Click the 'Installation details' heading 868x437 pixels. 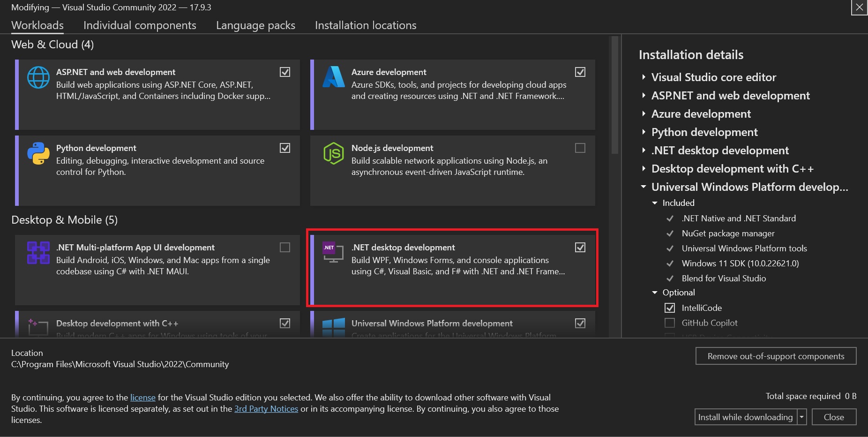pos(691,55)
